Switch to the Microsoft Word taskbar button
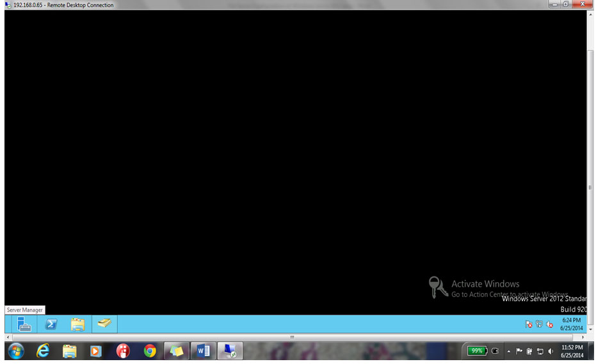This screenshot has height=364, width=596. pos(203,351)
